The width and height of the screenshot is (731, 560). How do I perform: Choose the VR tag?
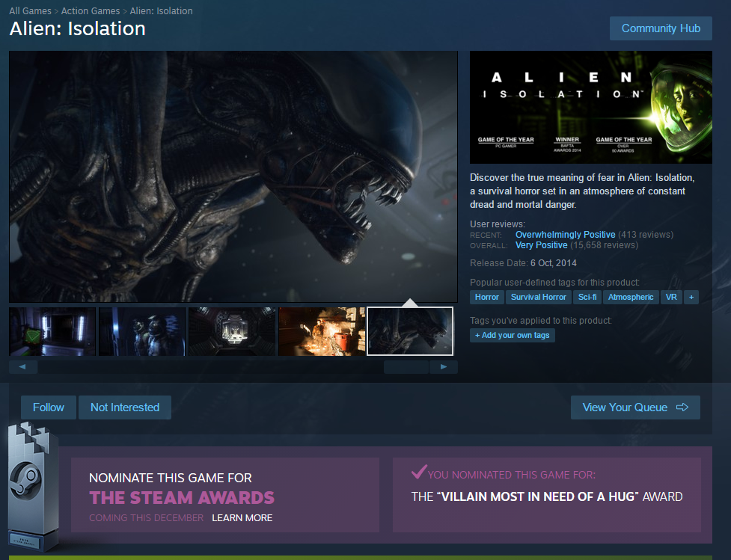pos(671,298)
